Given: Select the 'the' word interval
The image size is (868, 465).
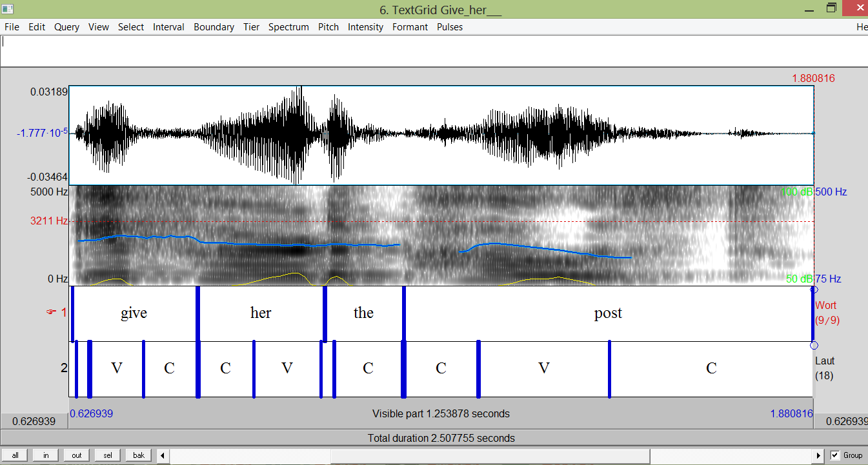Looking at the screenshot, I should pyautogui.click(x=364, y=313).
